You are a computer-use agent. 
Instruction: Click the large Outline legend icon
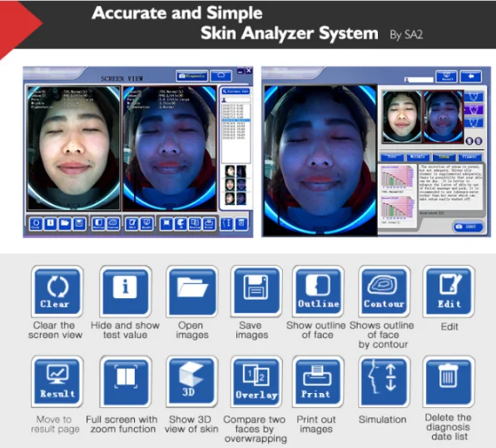pos(318,291)
